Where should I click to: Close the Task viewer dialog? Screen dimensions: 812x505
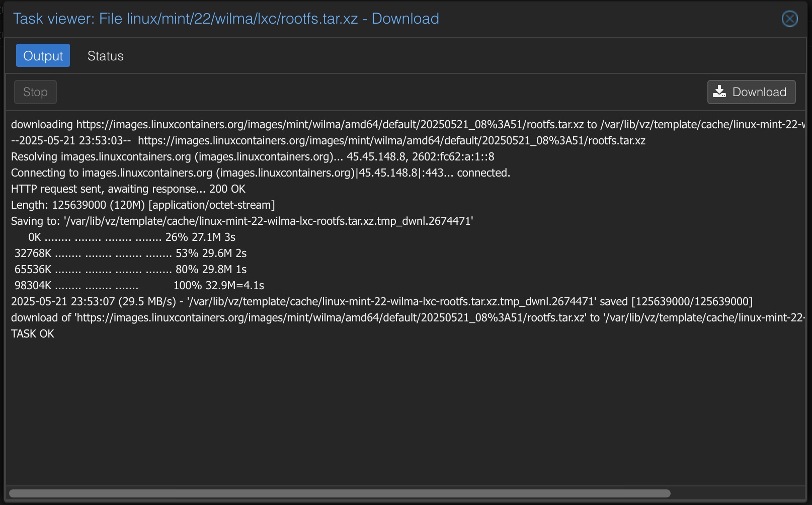tap(789, 19)
